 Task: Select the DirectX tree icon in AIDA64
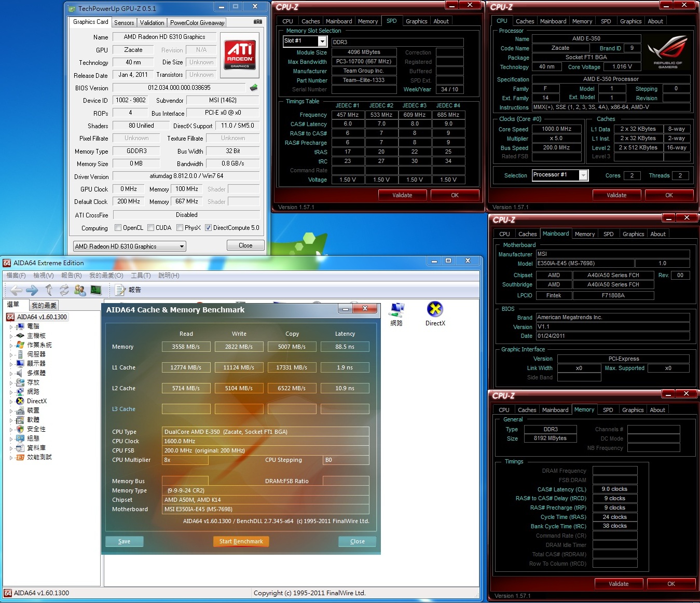coord(20,401)
